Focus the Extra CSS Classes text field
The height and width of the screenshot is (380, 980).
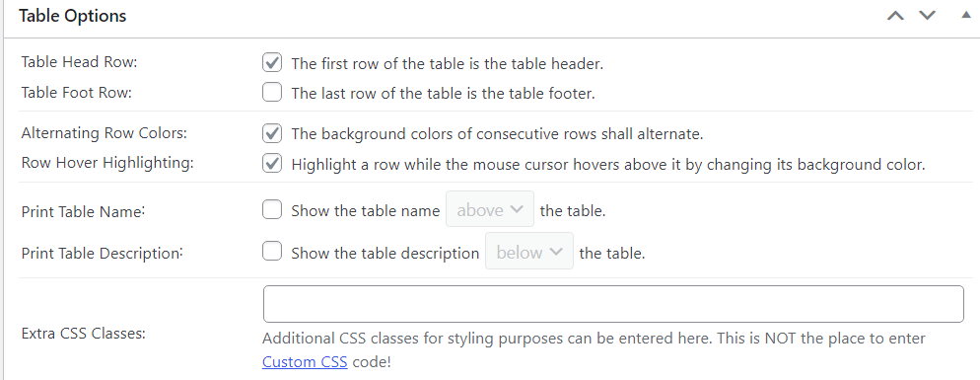[613, 304]
